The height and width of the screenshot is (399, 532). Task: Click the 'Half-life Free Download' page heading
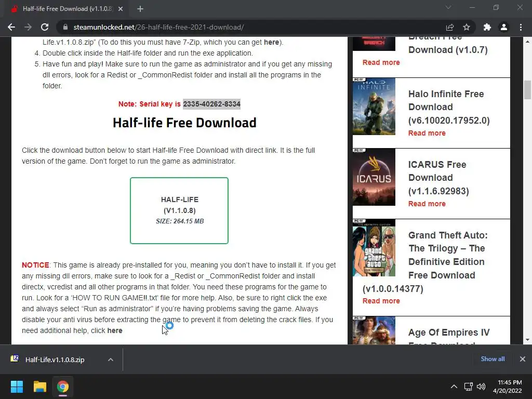184,123
